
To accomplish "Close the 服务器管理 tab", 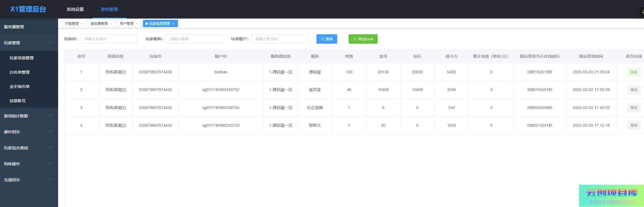I will pos(111,24).
